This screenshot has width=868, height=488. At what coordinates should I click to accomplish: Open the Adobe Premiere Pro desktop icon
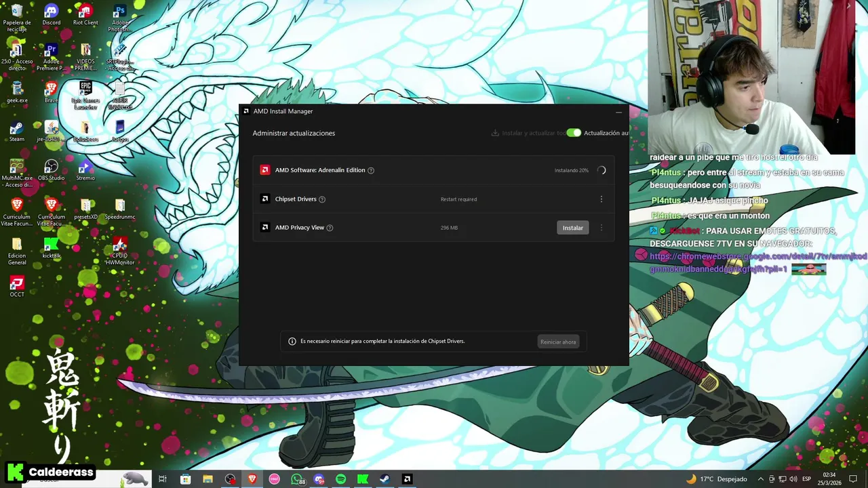[x=51, y=57]
